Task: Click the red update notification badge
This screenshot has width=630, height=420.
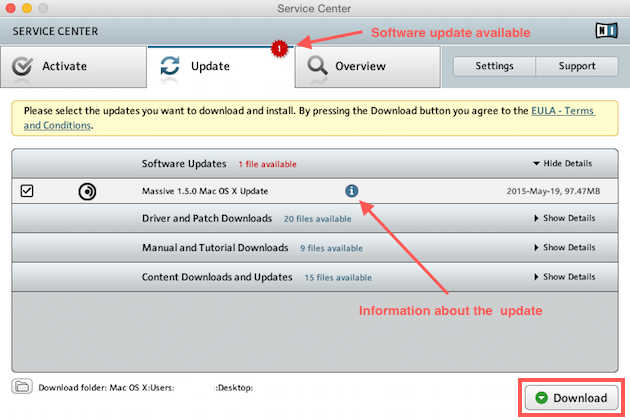Action: coord(281,47)
